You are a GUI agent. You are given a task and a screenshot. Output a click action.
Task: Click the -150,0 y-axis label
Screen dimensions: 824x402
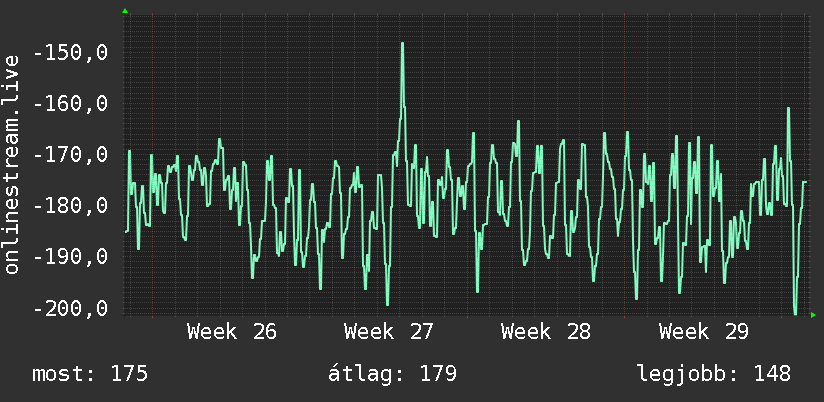coord(70,53)
